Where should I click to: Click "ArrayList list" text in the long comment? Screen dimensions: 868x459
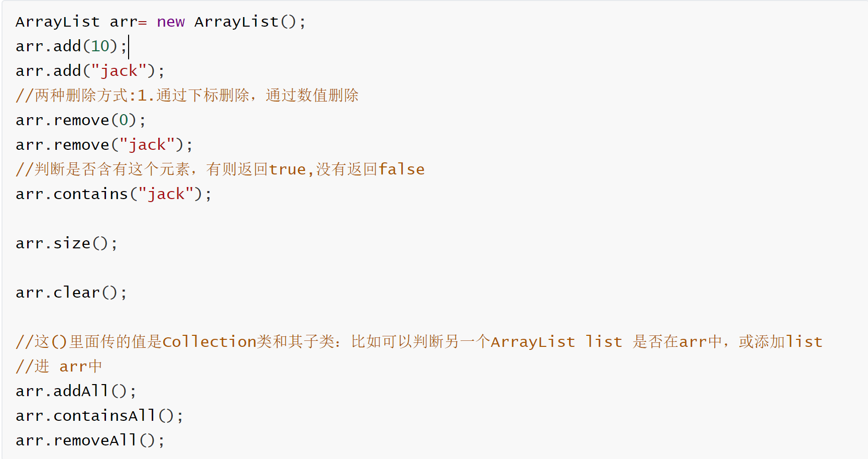556,342
